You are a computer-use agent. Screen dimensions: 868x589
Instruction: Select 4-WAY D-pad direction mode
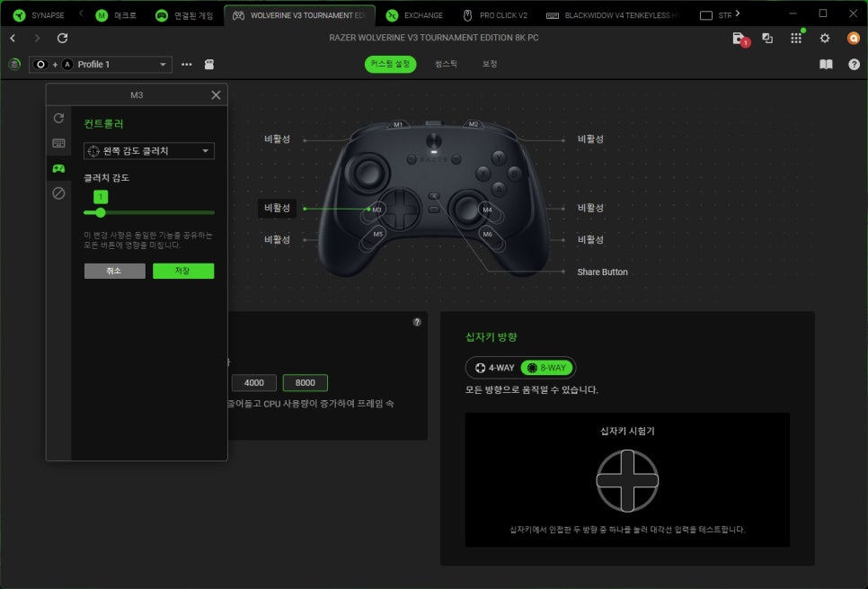495,368
